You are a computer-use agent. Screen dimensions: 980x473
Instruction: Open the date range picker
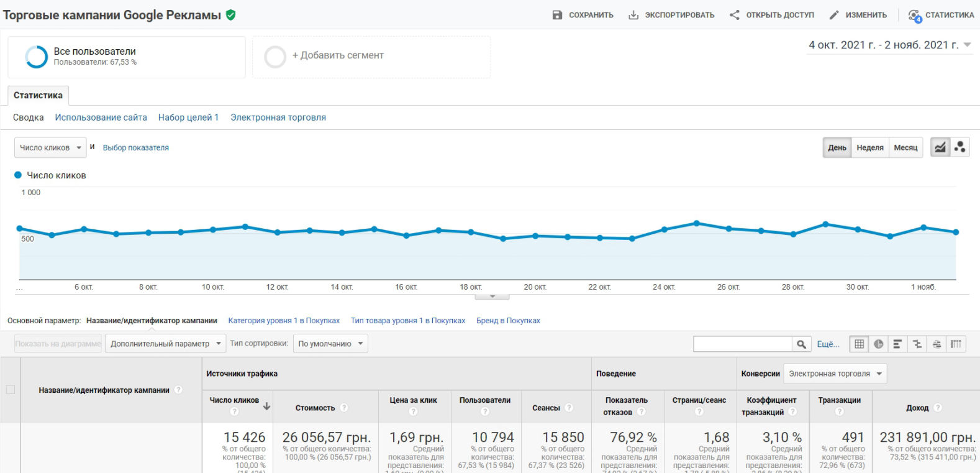point(889,45)
